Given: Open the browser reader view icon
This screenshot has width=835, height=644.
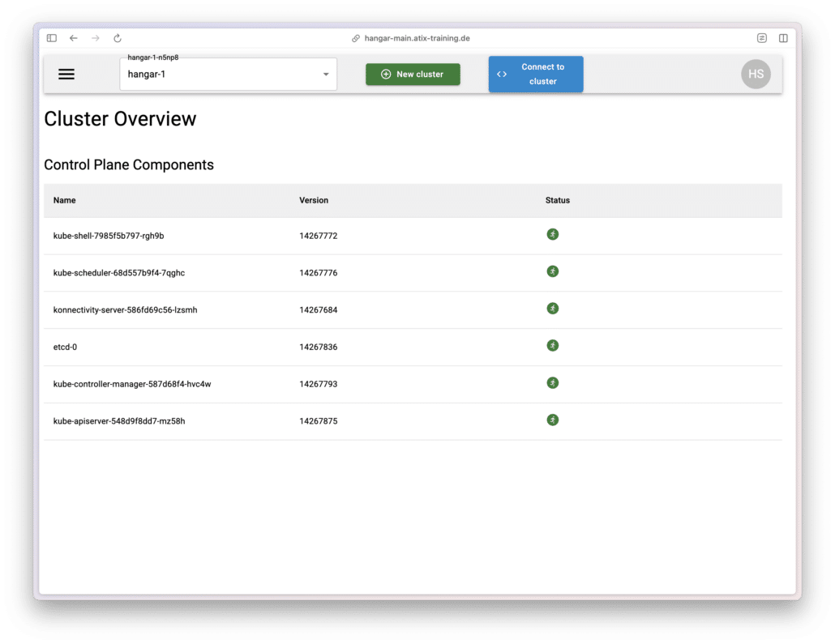Looking at the screenshot, I should point(762,38).
